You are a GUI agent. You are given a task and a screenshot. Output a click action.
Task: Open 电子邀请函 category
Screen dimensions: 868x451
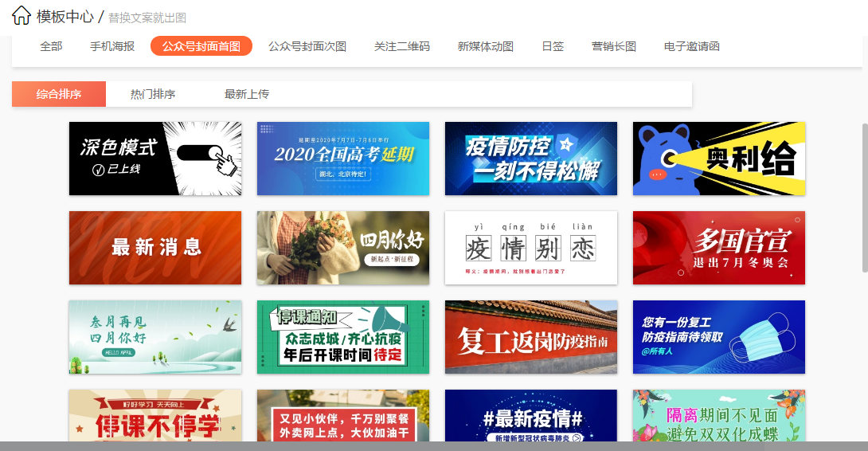[691, 46]
